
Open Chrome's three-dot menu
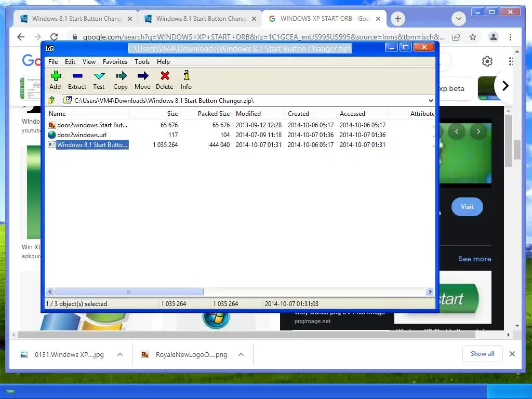[x=511, y=37]
